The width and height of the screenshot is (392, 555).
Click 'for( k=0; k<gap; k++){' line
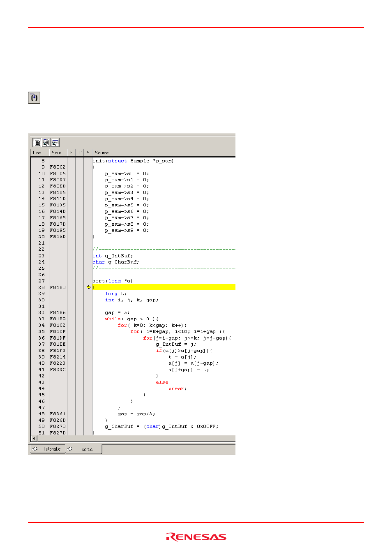coord(152,325)
